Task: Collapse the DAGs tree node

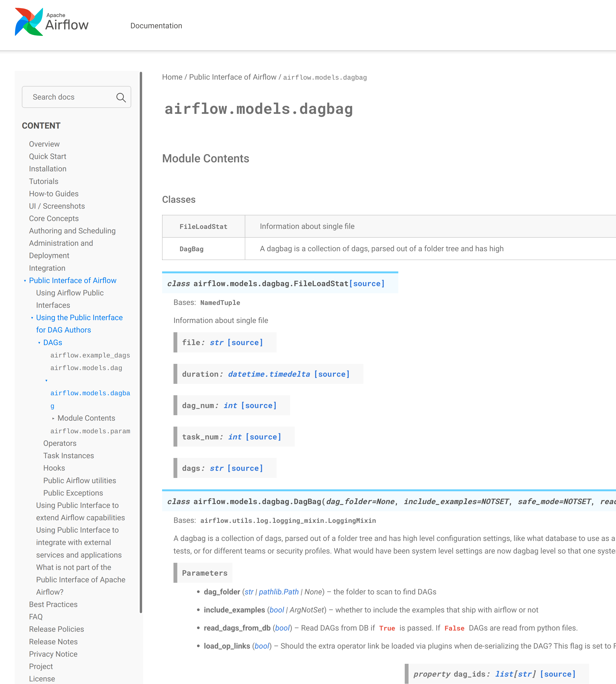Action: coord(39,343)
